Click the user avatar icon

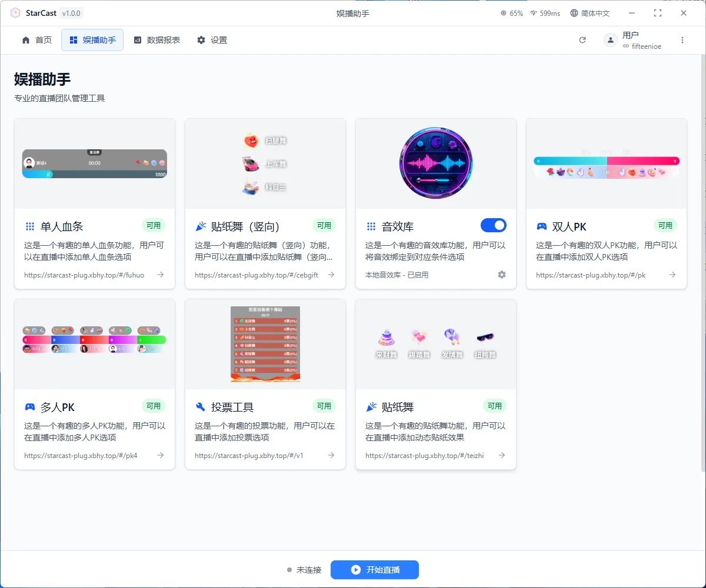click(x=611, y=40)
